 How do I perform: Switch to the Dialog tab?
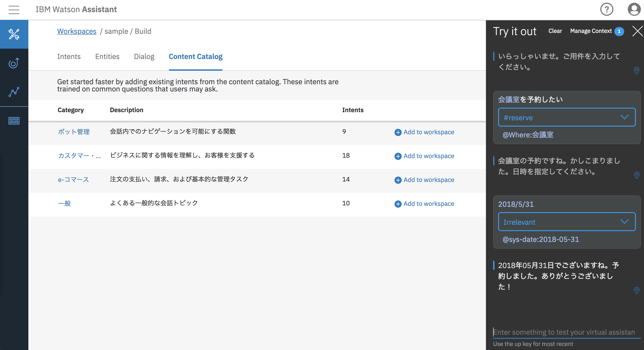pyautogui.click(x=144, y=57)
